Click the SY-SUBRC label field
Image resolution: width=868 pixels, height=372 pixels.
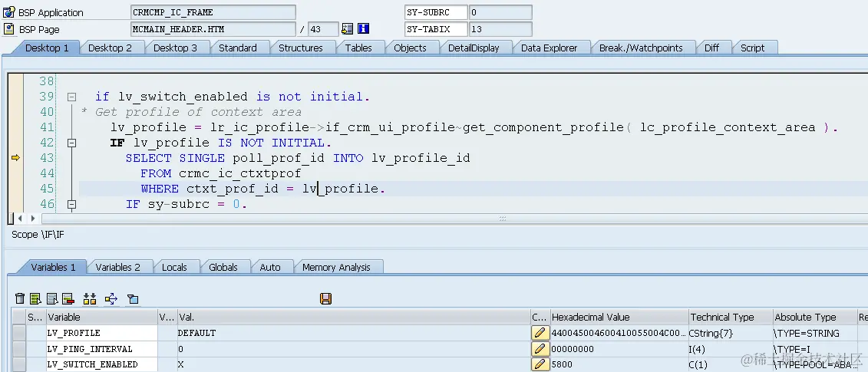click(x=436, y=12)
